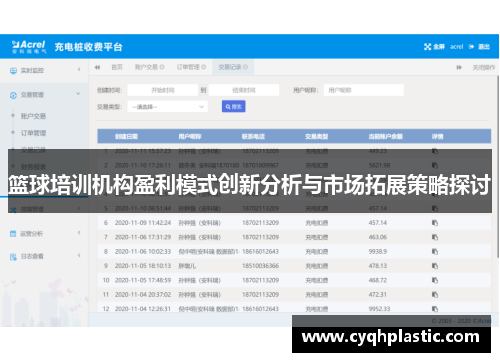Click the 交易管理 sidebar icon
500x362 pixels.
tap(13, 95)
